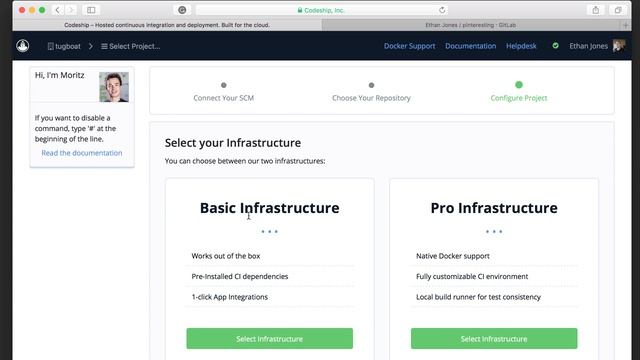
Task: Click 'Works out of the box' text
Action: click(x=226, y=256)
